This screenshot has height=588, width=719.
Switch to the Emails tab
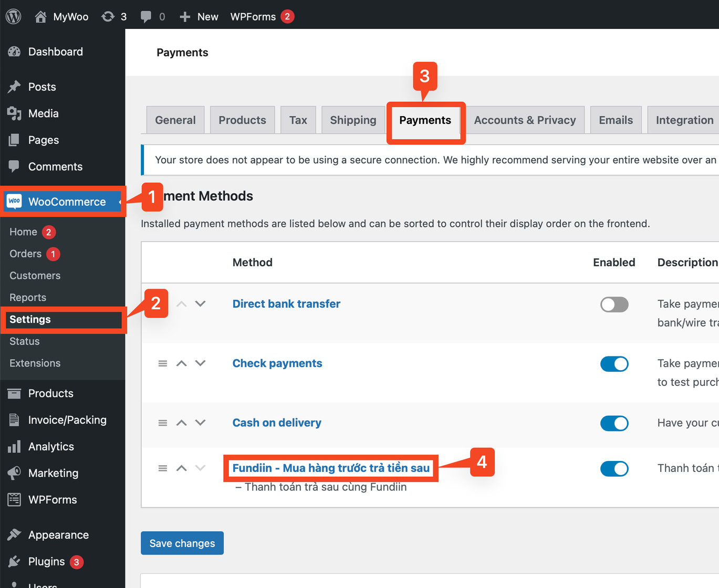pos(616,120)
